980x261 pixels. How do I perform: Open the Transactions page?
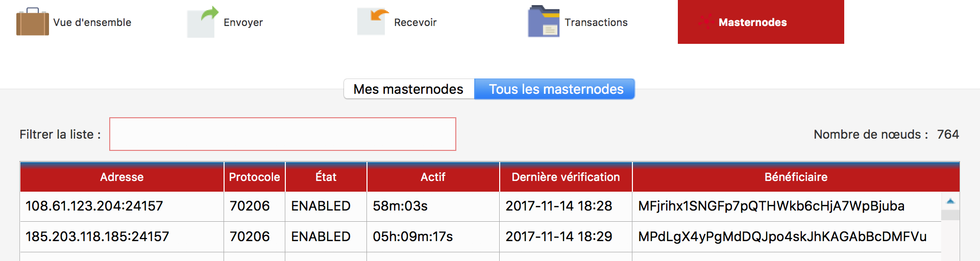(x=596, y=22)
